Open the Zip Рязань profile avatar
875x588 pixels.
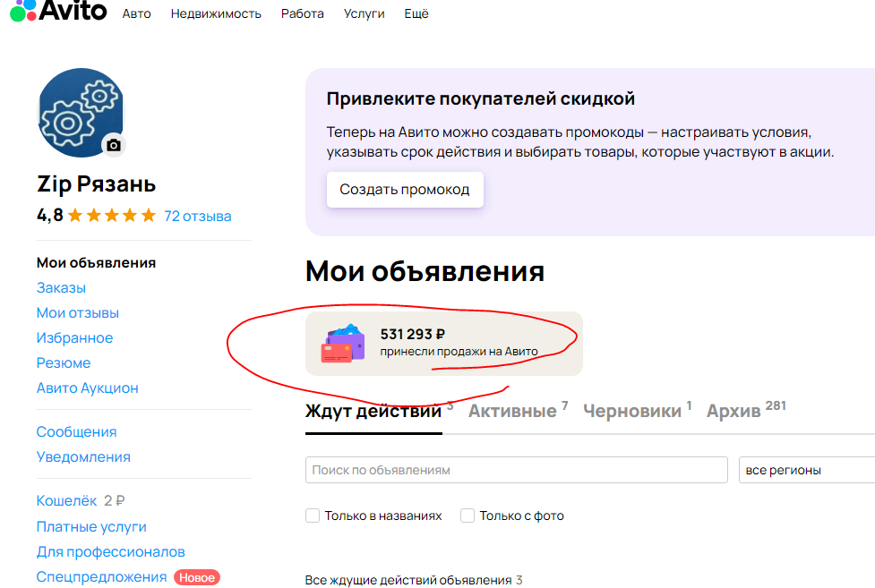pos(81,113)
